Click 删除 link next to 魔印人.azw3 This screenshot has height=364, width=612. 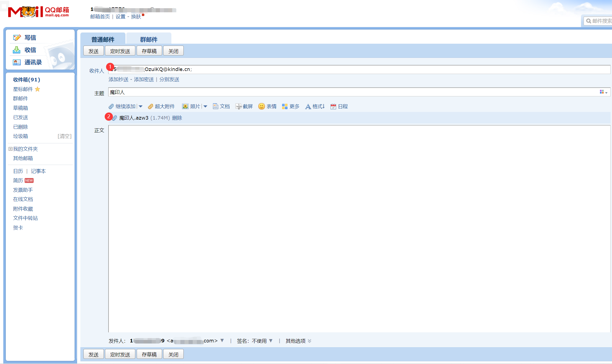pos(177,118)
